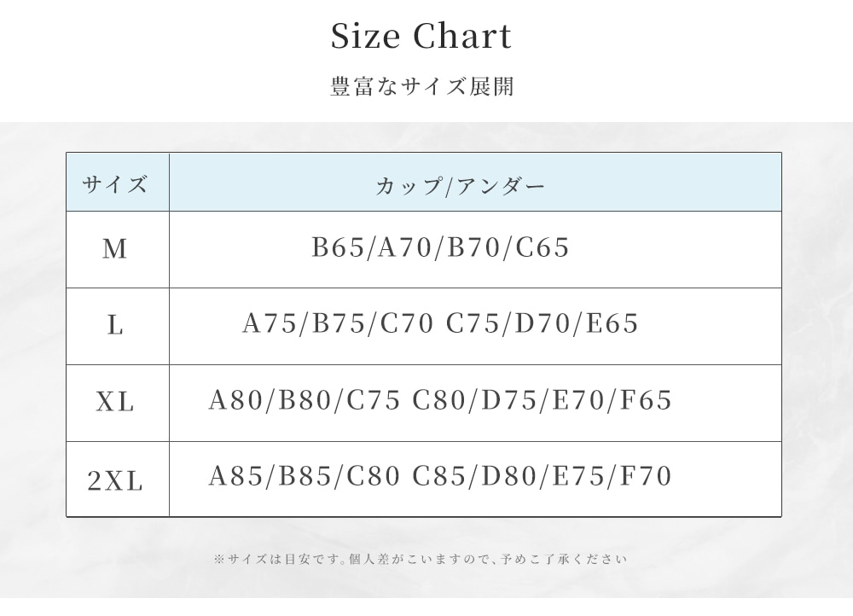This screenshot has width=853, height=616.
Task: Select the L size row label
Action: [x=115, y=325]
